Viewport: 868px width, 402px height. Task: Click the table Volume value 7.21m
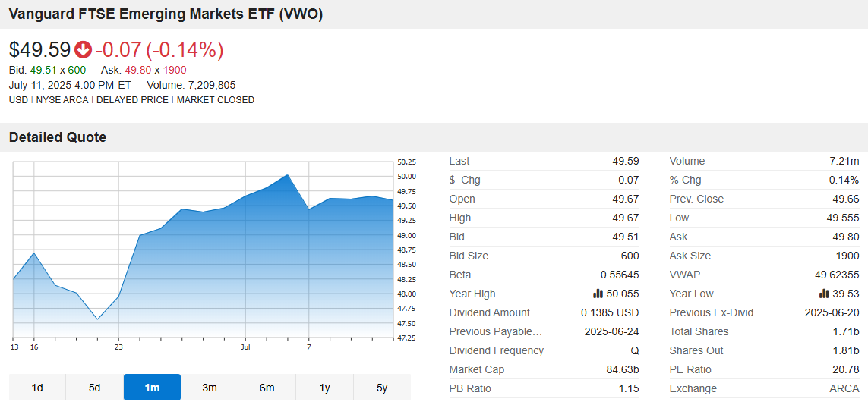click(x=844, y=161)
